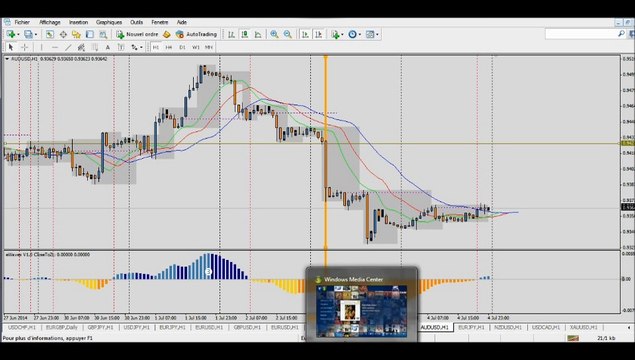Switch to the XAUUSD,H1 chart tab
635x360 pixels.
point(584,327)
